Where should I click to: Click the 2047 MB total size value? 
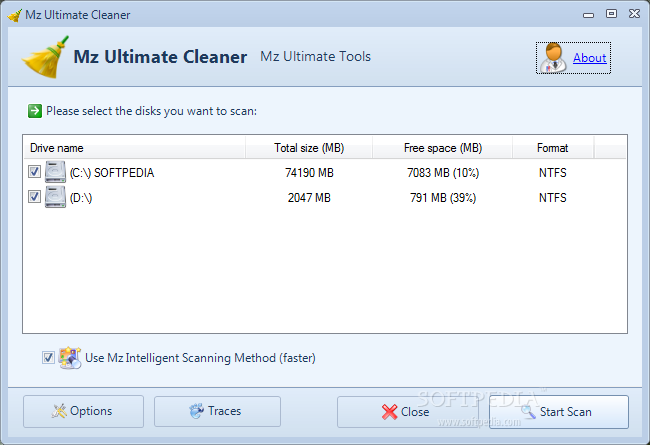309,197
